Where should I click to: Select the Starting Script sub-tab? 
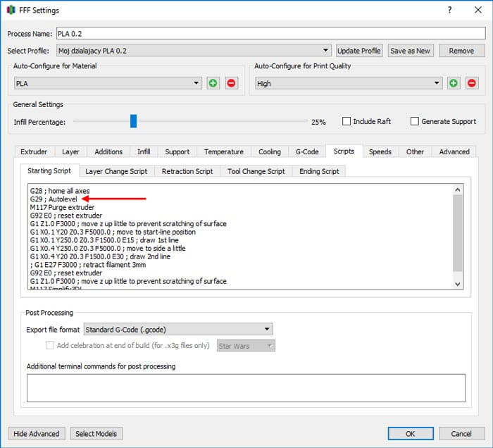click(x=49, y=170)
